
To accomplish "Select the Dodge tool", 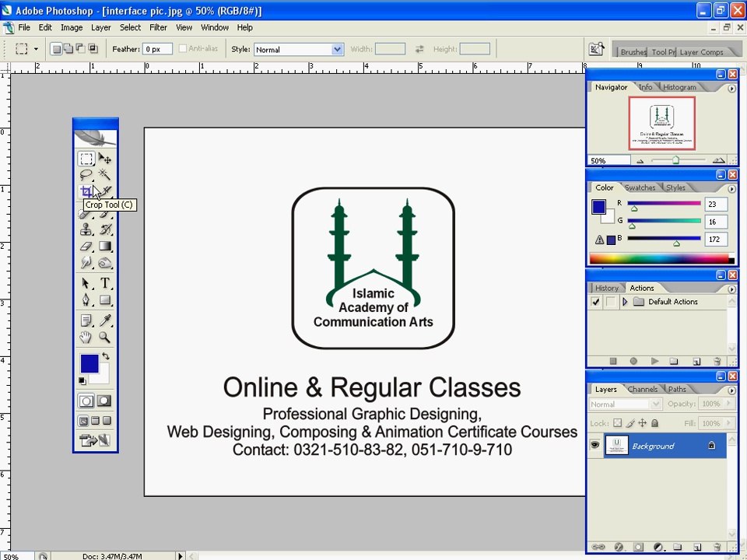I will (105, 262).
